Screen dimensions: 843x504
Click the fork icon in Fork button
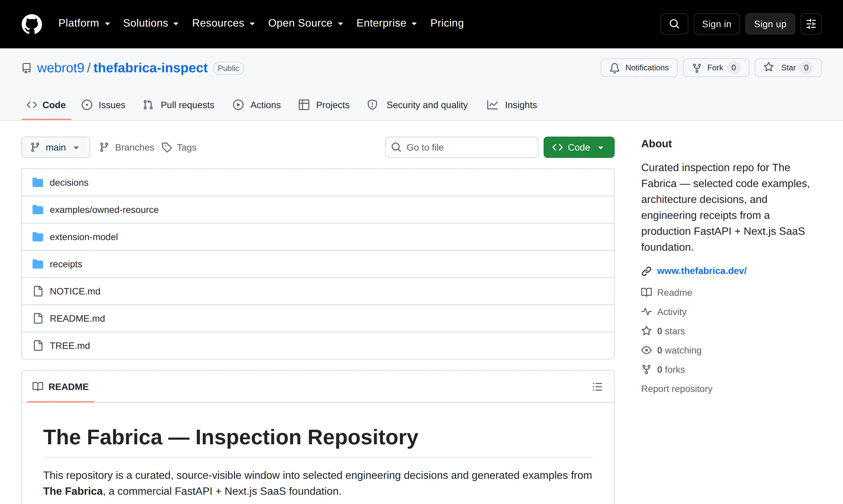[697, 68]
